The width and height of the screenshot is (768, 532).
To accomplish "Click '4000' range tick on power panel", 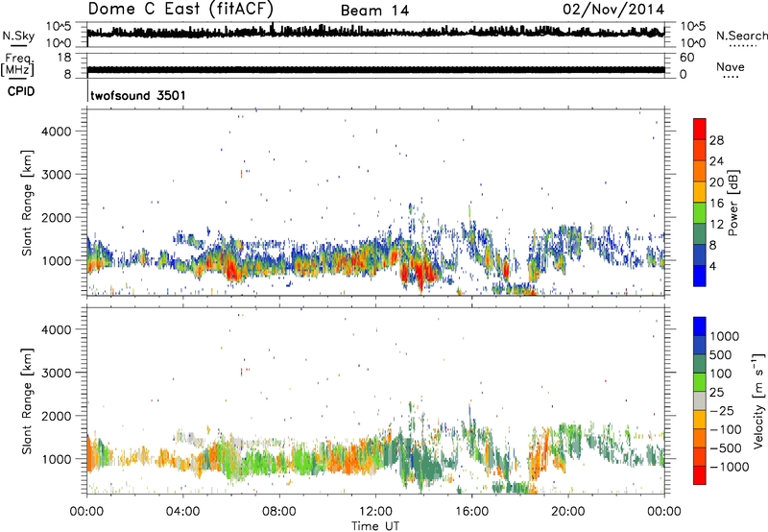I will pos(57,132).
